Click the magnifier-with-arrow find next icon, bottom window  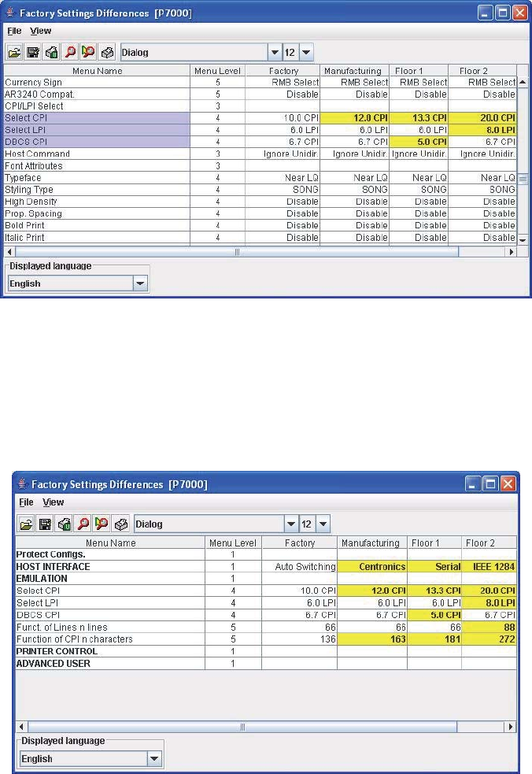(102, 524)
